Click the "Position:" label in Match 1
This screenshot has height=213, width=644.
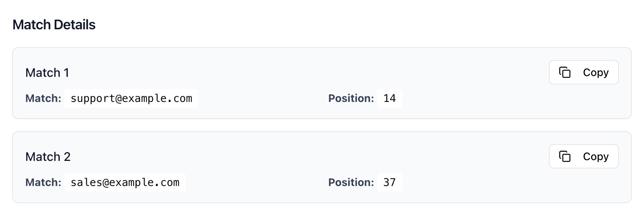(351, 99)
